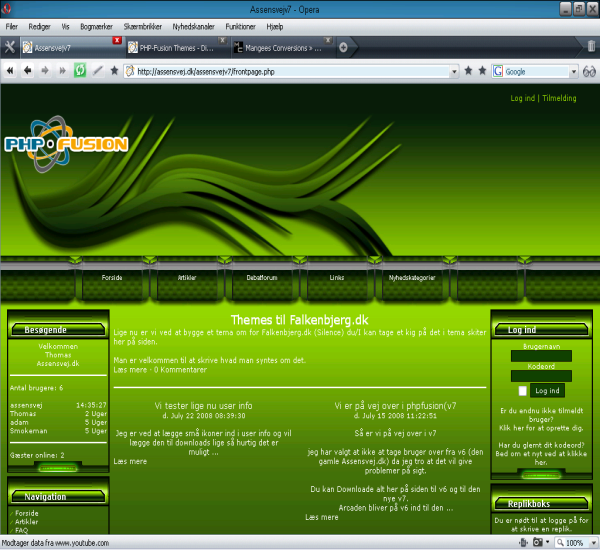Switch to the Mangees Conversions tab
The height and width of the screenshot is (550, 600).
pos(283,48)
